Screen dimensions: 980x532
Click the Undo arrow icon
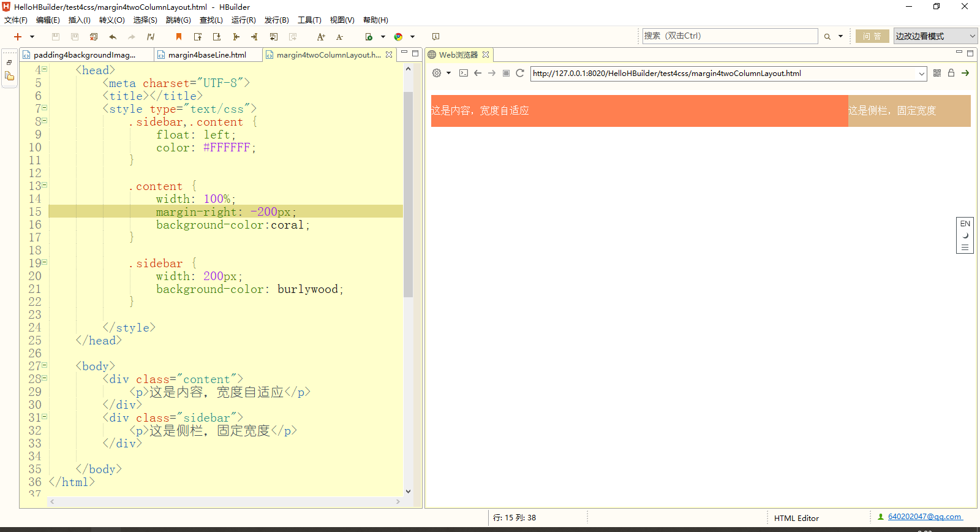pos(113,37)
